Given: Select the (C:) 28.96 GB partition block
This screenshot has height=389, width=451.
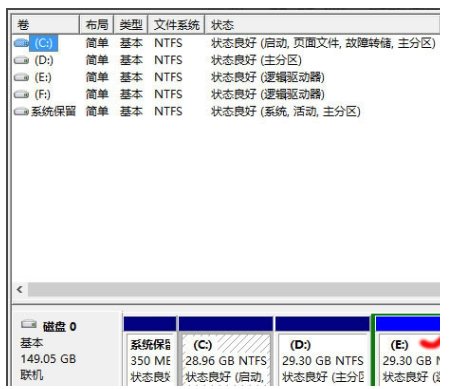Looking at the screenshot, I should (226, 352).
